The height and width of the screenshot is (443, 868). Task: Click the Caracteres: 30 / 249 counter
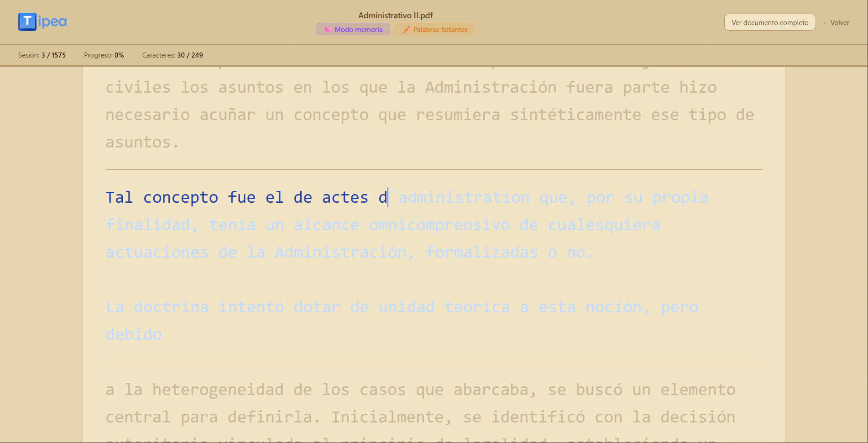click(x=173, y=55)
